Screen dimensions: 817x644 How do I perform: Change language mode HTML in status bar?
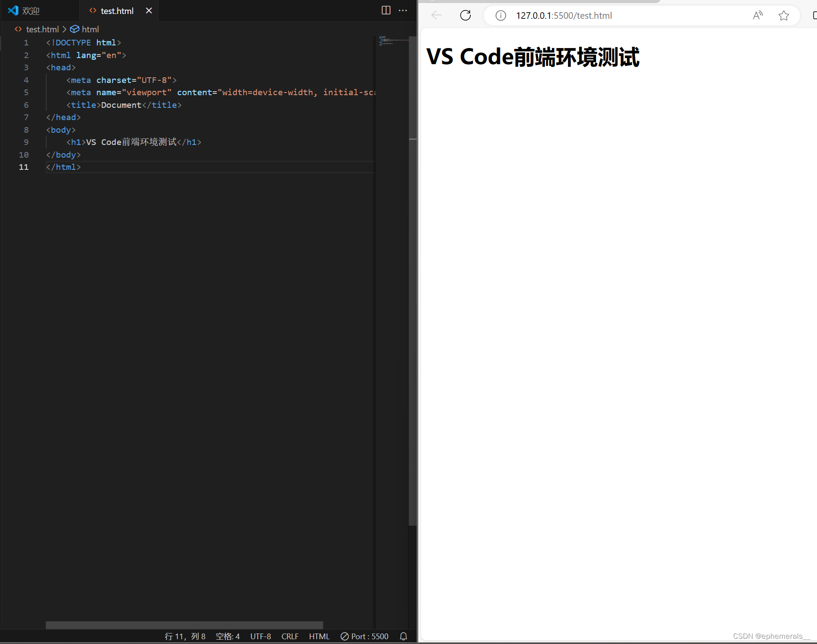(319, 637)
